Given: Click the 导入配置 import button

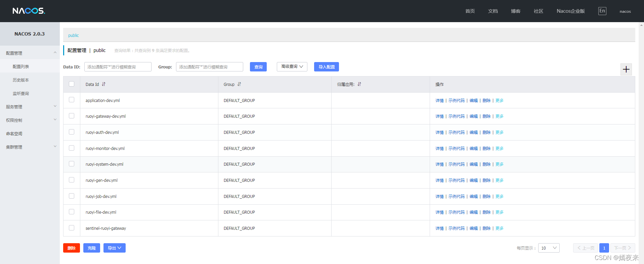Looking at the screenshot, I should [x=327, y=67].
